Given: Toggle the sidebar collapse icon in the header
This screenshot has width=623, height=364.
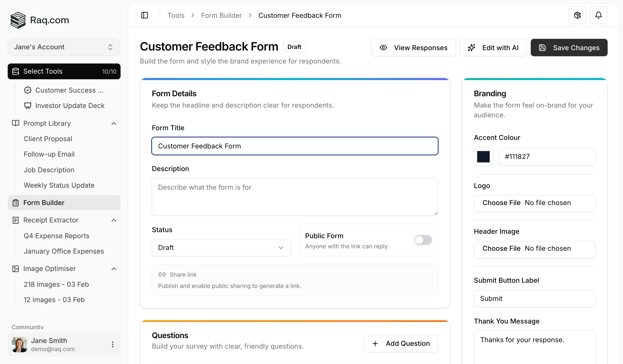Looking at the screenshot, I should click(144, 15).
